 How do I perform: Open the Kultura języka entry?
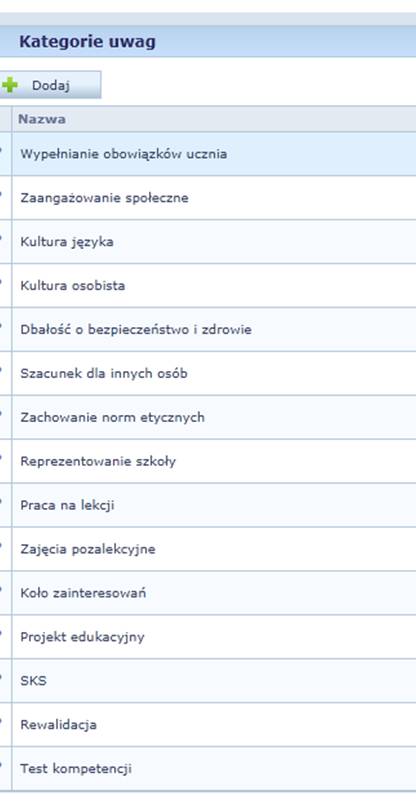214,242
